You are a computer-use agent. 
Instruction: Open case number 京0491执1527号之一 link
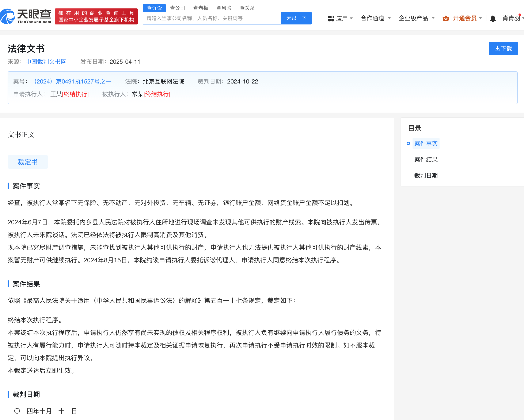tap(72, 82)
